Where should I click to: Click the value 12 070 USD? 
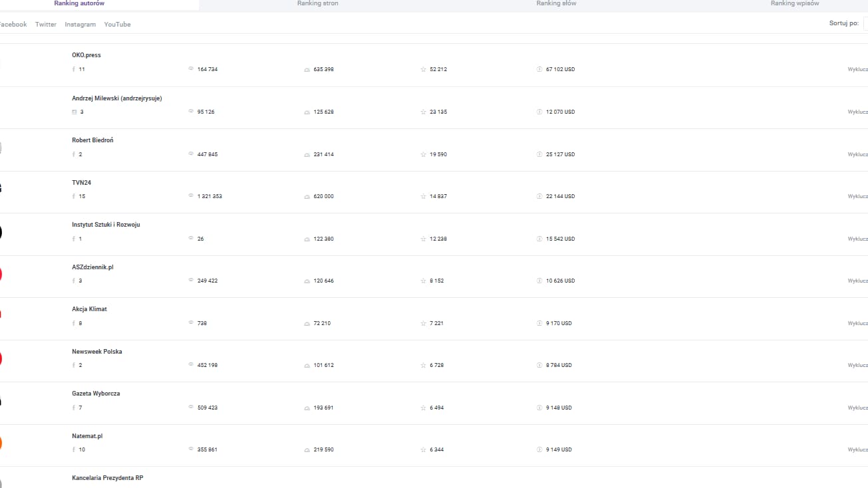[x=560, y=112]
